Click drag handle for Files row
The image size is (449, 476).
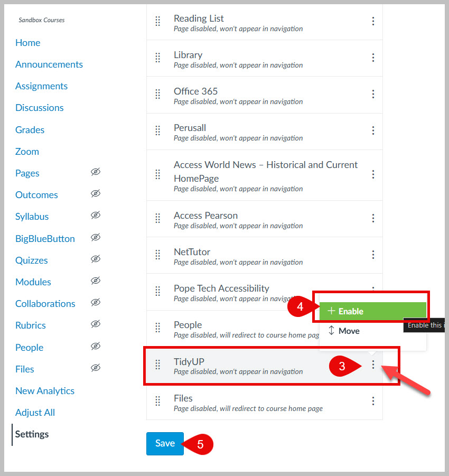click(157, 401)
